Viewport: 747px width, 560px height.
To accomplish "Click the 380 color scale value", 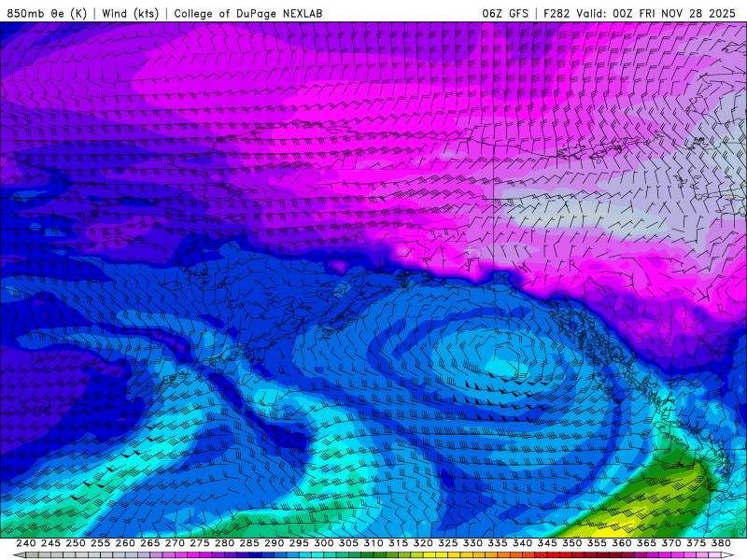I will (x=721, y=543).
